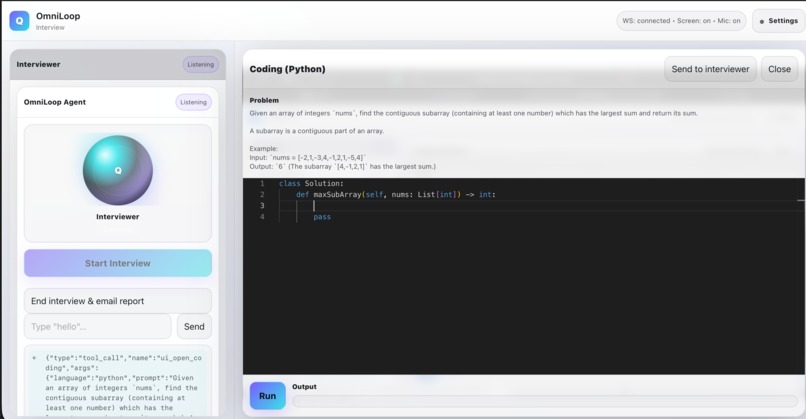Viewport: 806px width, 419px height.
Task: Click the 'Output' label near Run
Action: click(304, 387)
